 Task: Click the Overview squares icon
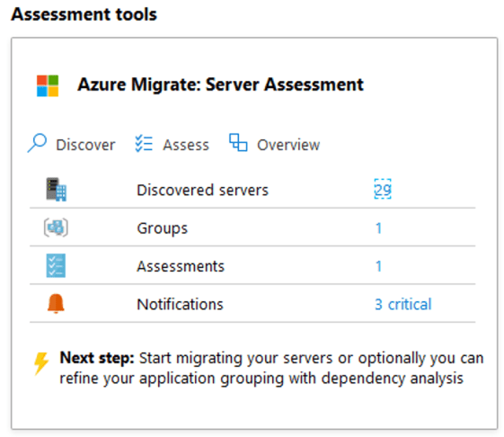pyautogui.click(x=238, y=143)
